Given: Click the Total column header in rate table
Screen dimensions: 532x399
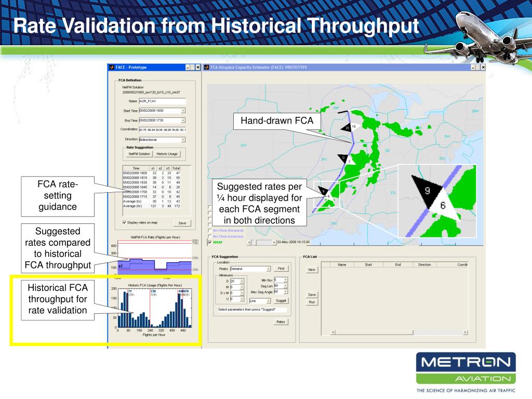Looking at the screenshot, I should pyautogui.click(x=176, y=168).
